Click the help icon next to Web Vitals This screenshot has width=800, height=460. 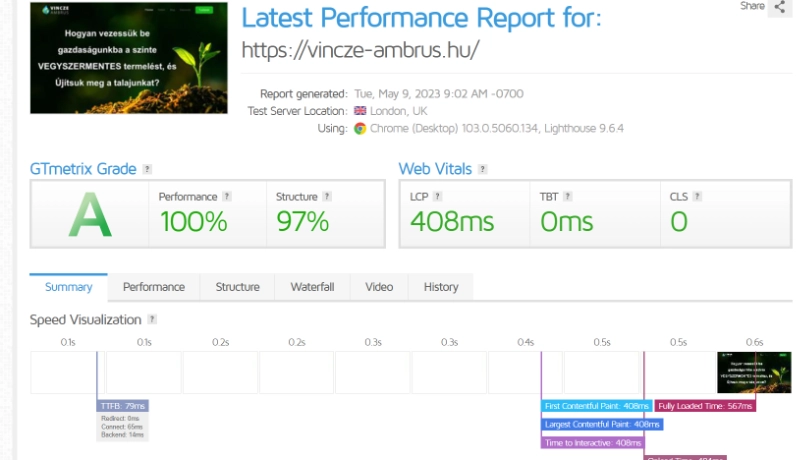(482, 169)
